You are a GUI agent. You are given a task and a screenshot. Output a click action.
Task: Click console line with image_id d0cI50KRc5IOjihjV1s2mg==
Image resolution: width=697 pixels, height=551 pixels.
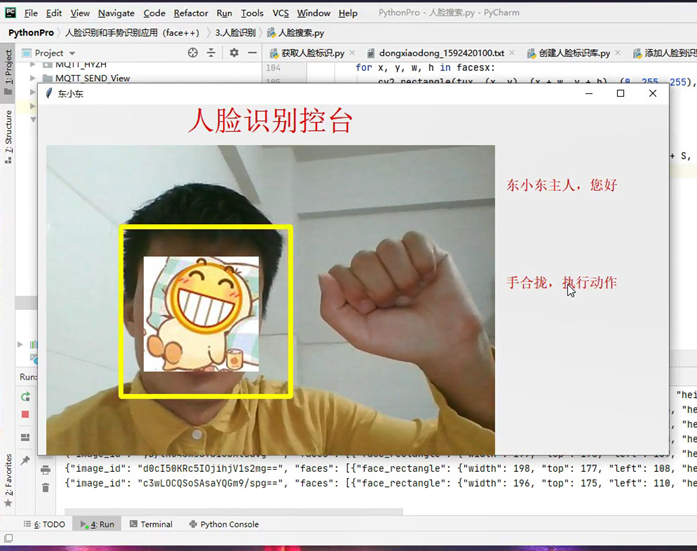tap(381, 468)
